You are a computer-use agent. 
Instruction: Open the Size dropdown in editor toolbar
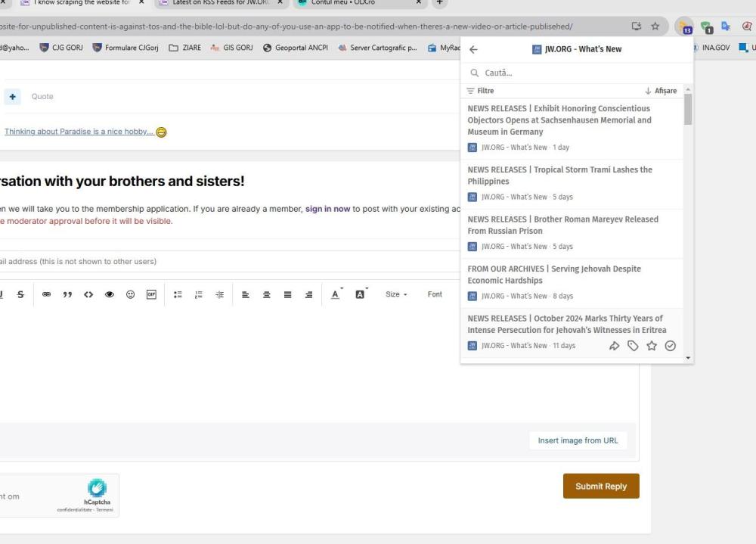(x=396, y=294)
